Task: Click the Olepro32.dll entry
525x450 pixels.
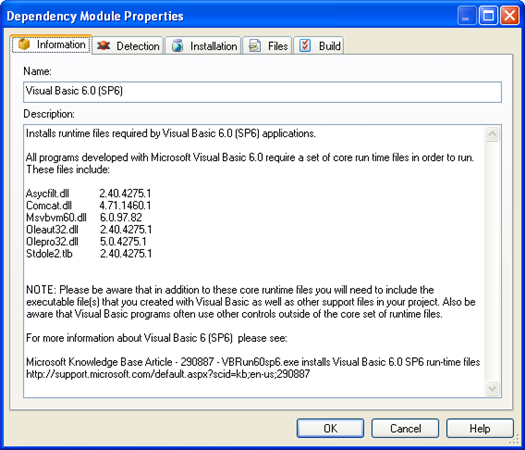Action: coord(52,242)
